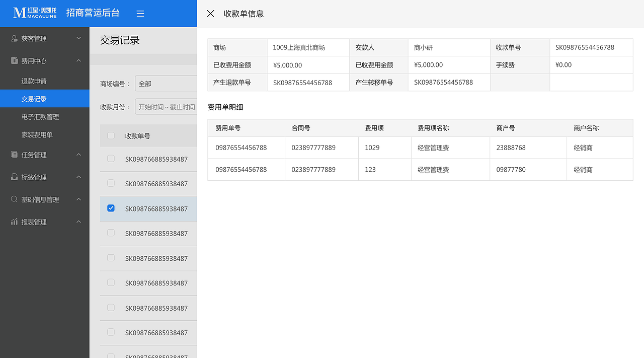The width and height of the screenshot is (644, 358).
Task: Toggle the 报表管理 chevron arrow
Action: click(78, 222)
